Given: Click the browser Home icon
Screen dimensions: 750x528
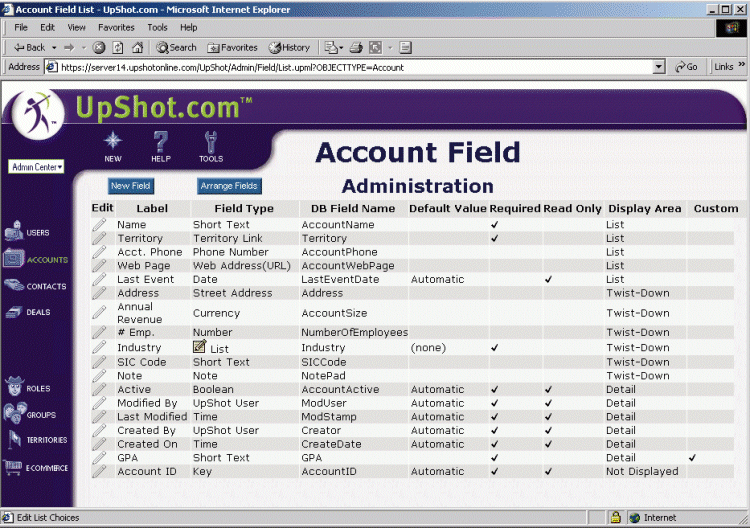Looking at the screenshot, I should coord(138,47).
